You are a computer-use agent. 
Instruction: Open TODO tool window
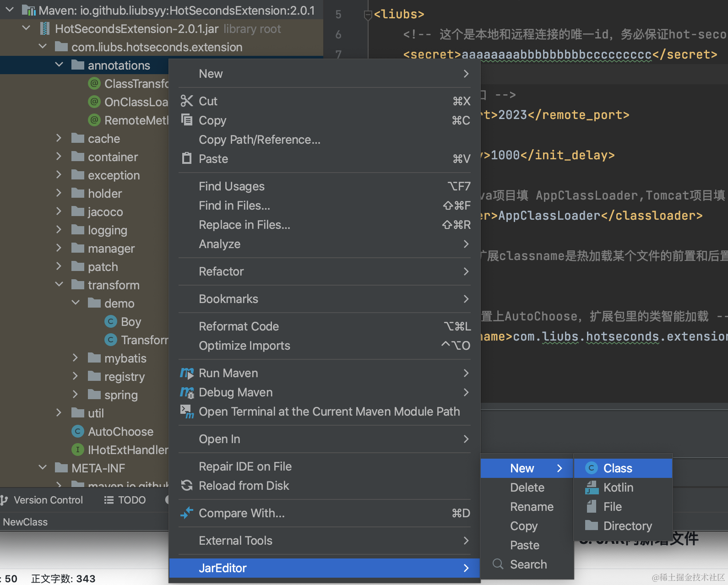coord(125,500)
